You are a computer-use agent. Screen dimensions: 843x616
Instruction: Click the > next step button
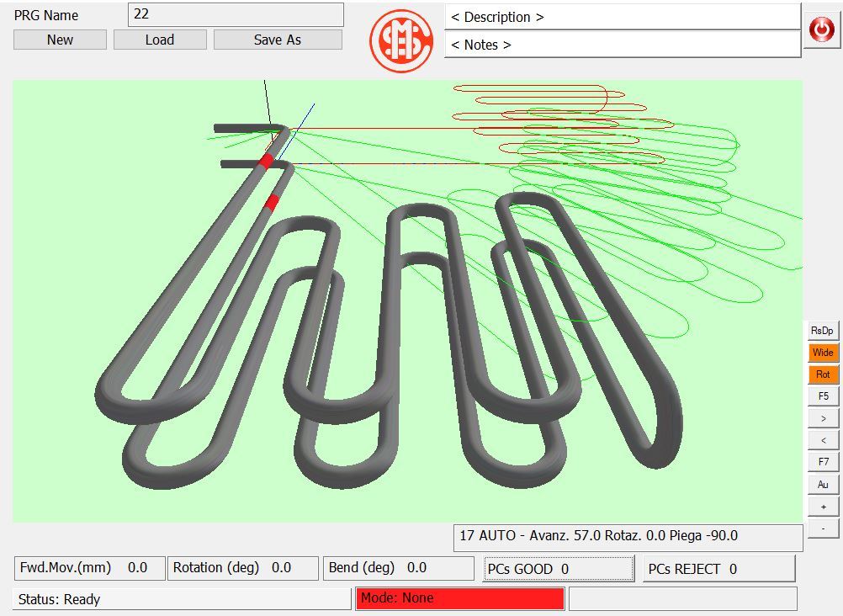[823, 418]
